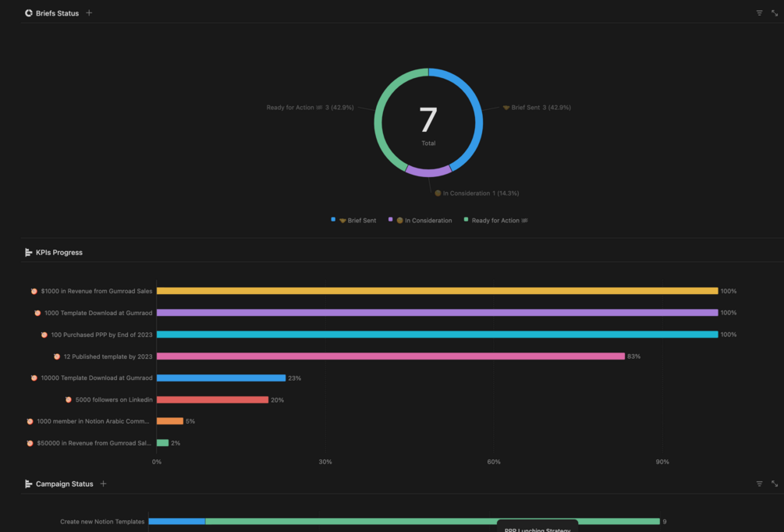Image resolution: width=784 pixels, height=532 pixels.
Task: Toggle Ready for Action legend entry
Action: point(496,220)
